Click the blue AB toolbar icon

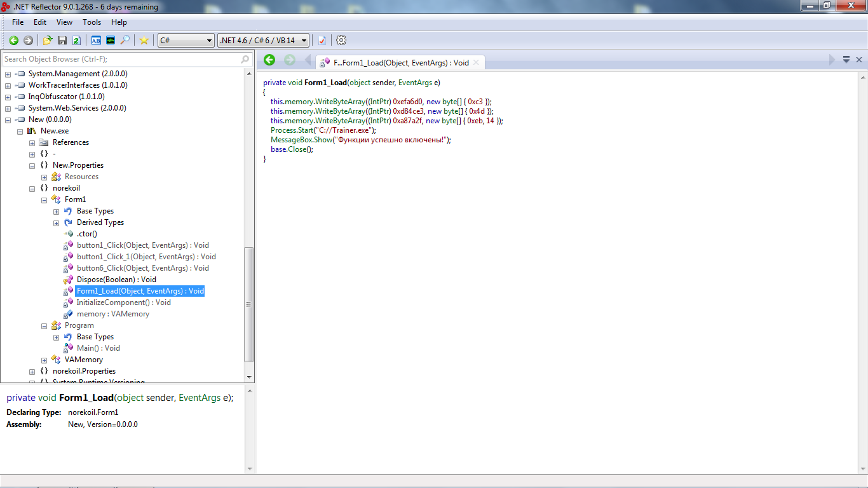coord(96,40)
